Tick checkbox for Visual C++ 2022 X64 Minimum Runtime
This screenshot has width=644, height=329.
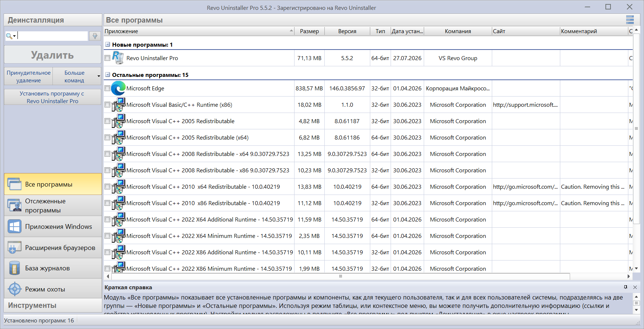click(107, 236)
